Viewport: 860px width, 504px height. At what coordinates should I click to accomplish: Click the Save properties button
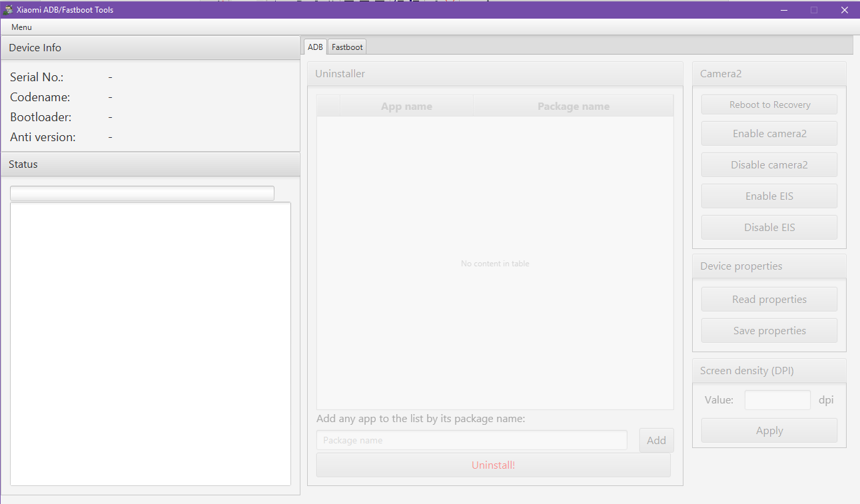click(x=769, y=331)
